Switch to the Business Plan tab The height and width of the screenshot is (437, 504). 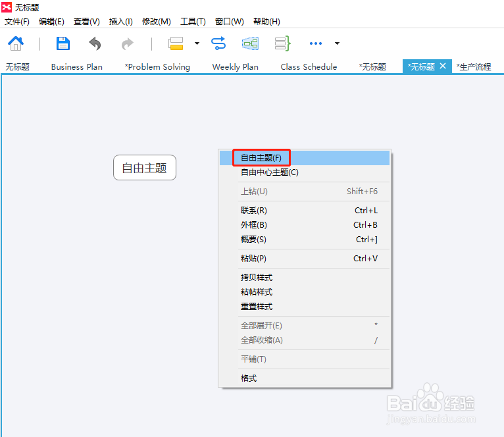(77, 67)
